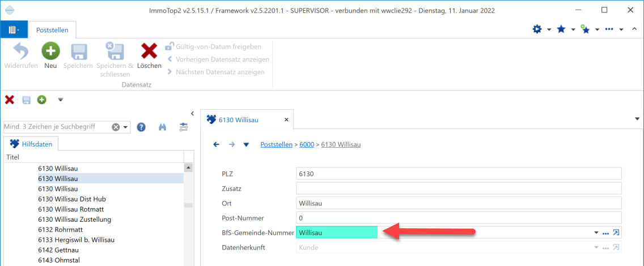Open the Datenherkunft dropdown arrow
The width and height of the screenshot is (644, 266).
[596, 247]
